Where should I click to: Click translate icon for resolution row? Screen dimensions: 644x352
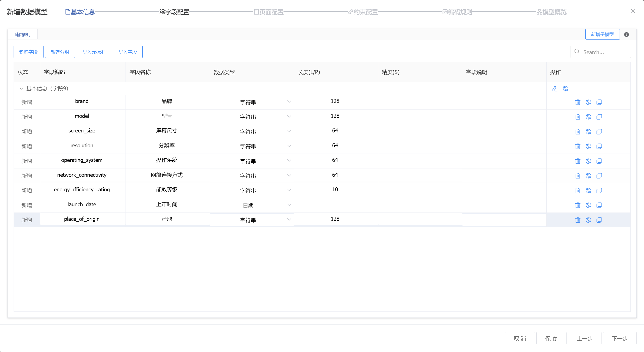(x=588, y=146)
